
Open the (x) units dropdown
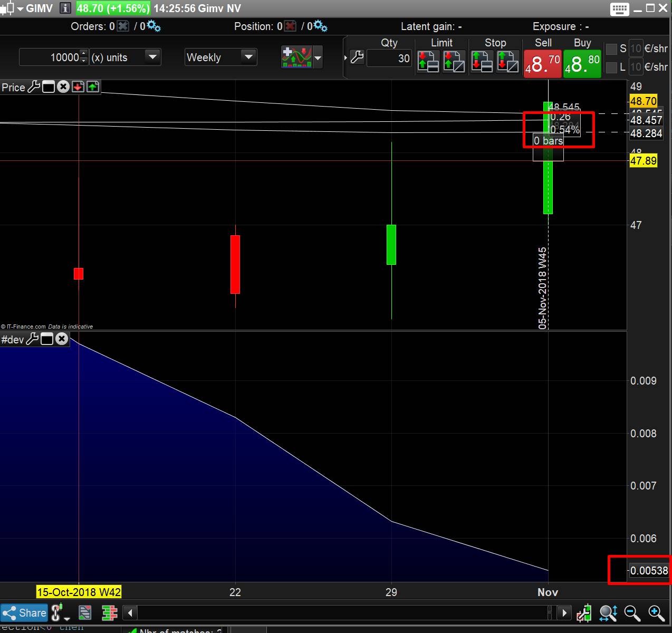[125, 57]
